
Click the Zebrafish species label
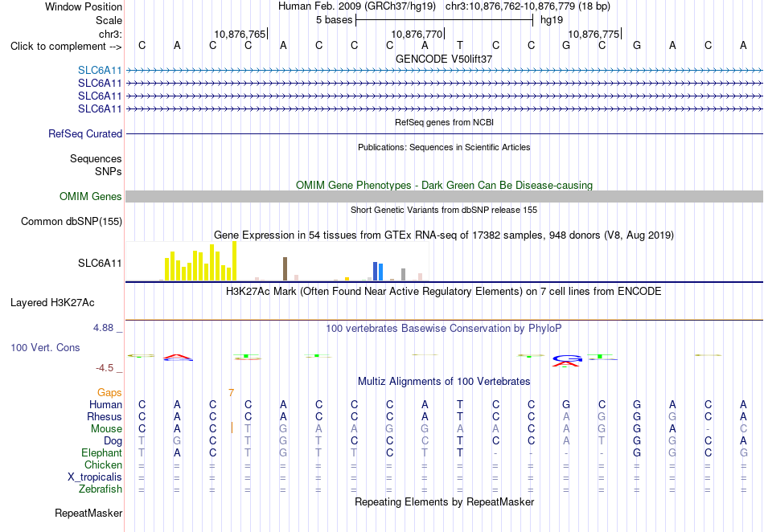(101, 489)
